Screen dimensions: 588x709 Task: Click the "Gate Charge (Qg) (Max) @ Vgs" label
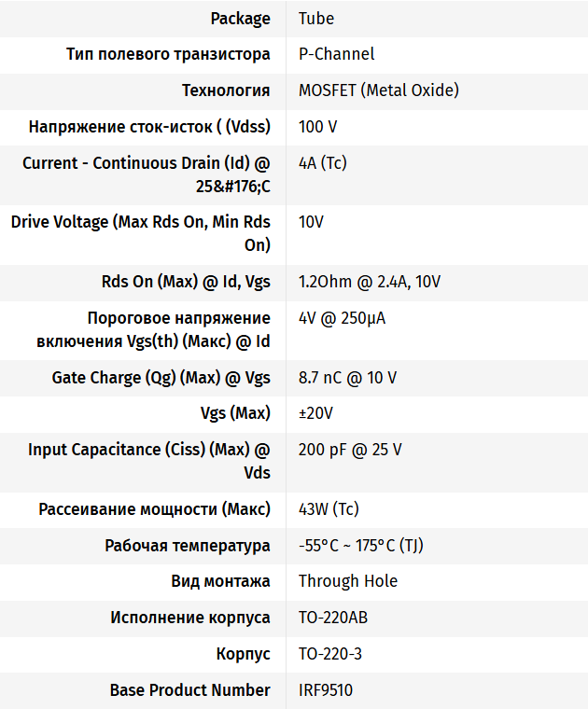tap(161, 378)
